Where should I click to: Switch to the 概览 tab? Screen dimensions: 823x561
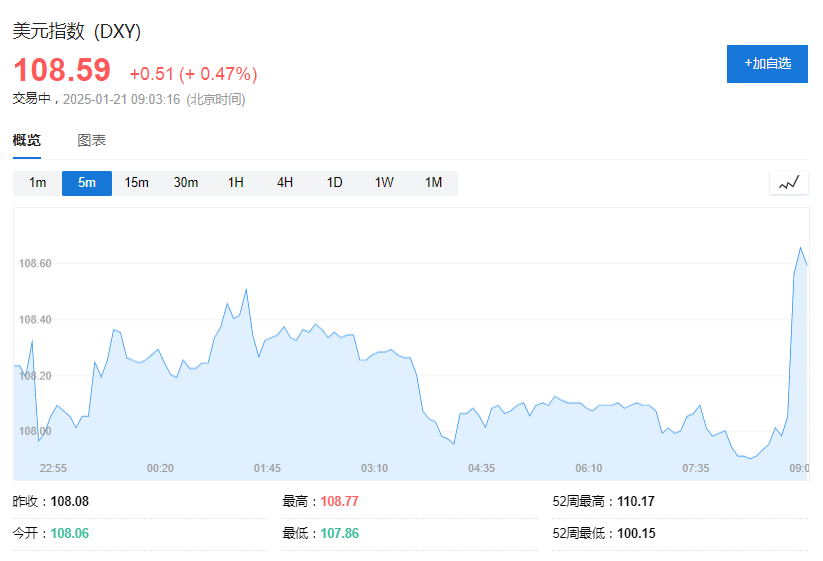tap(27, 140)
